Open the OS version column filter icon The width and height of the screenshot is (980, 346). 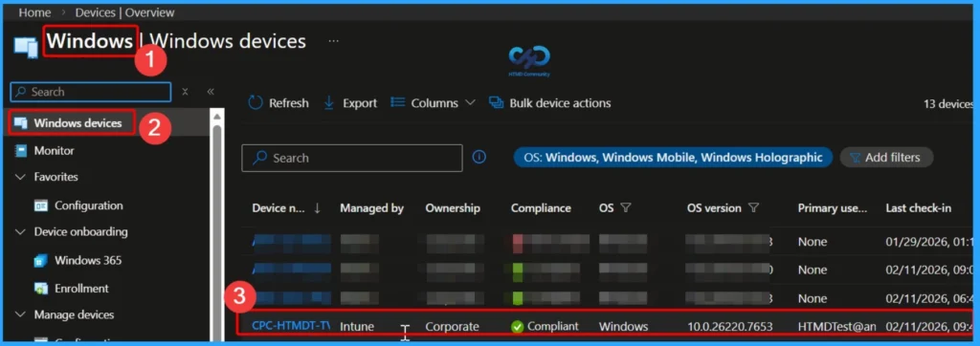[753, 208]
